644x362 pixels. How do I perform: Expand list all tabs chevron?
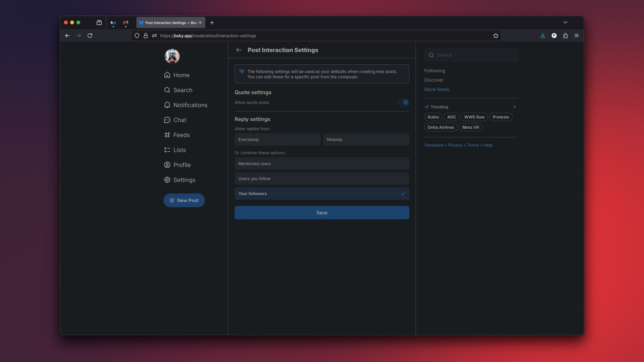565,23
